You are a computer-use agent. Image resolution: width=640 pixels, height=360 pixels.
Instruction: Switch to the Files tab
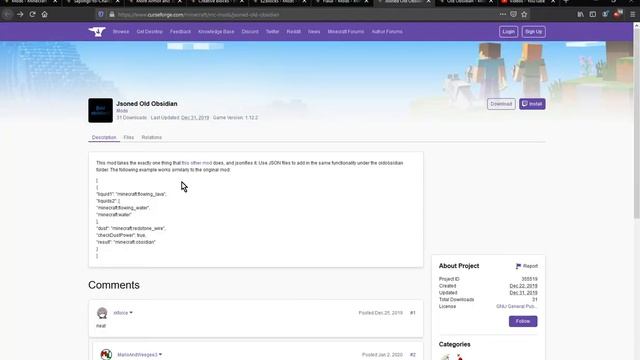[x=129, y=138]
